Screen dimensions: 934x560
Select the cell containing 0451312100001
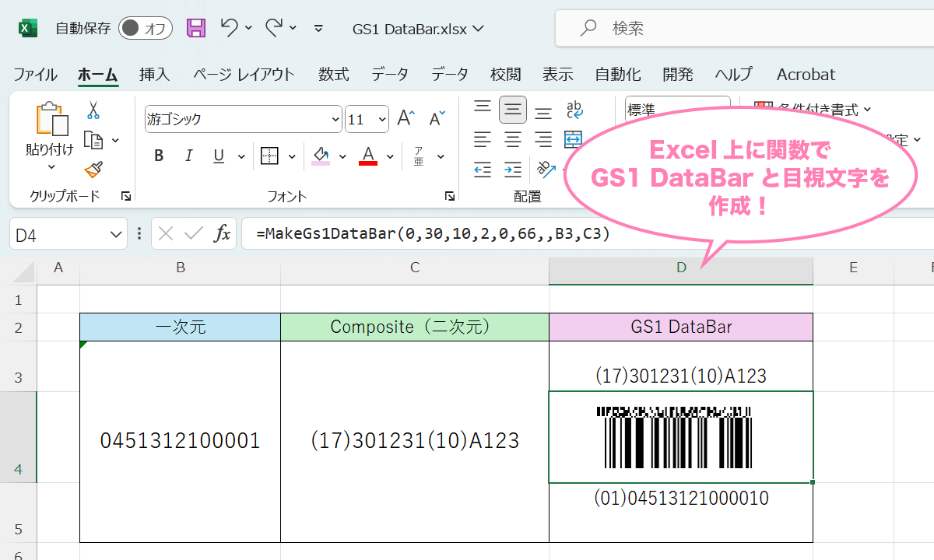[x=180, y=441]
